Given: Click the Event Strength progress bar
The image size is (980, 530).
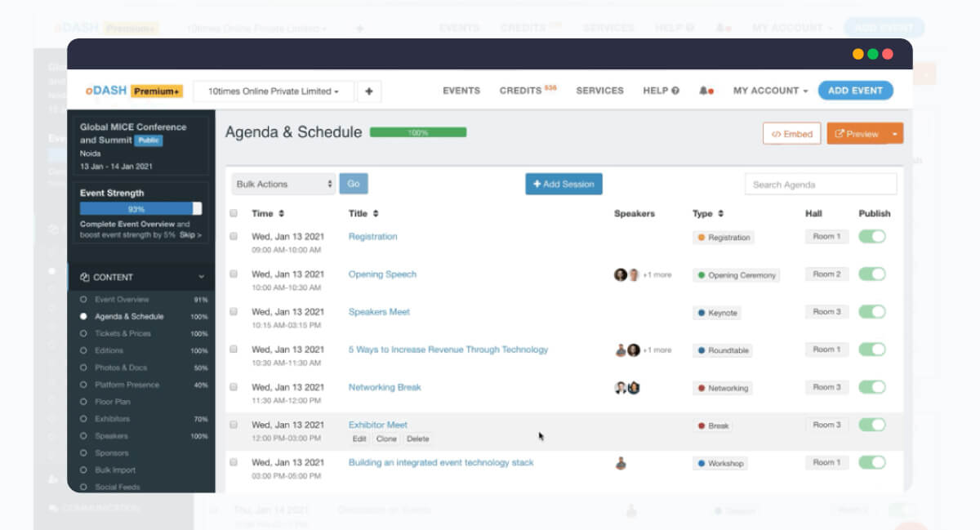Looking at the screenshot, I should [140, 209].
